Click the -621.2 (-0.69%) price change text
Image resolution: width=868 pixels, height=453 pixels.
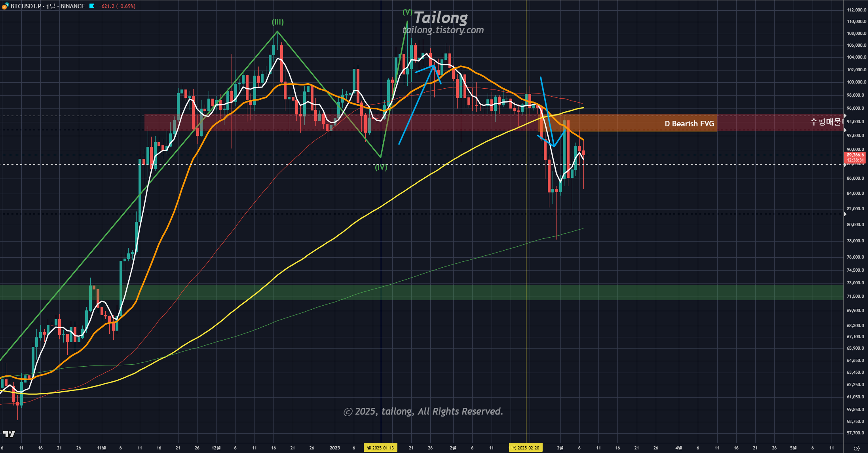117,6
